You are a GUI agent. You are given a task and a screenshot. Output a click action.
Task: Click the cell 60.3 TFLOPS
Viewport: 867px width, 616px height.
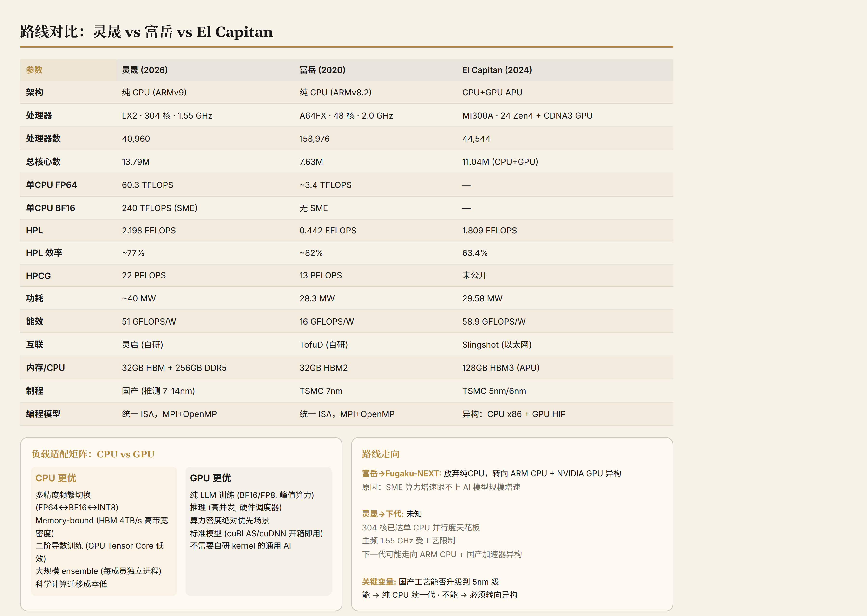pos(147,185)
